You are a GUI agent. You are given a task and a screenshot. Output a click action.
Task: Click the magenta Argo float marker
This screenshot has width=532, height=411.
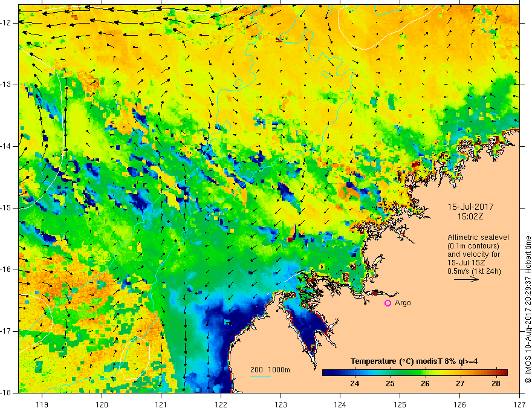(x=388, y=303)
